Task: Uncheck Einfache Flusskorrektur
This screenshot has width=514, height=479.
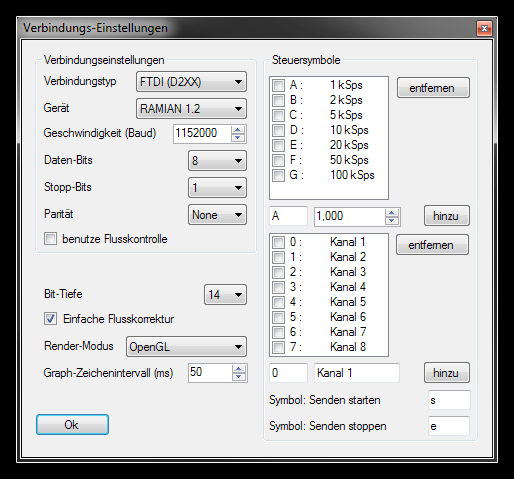Action: pyautogui.click(x=50, y=318)
